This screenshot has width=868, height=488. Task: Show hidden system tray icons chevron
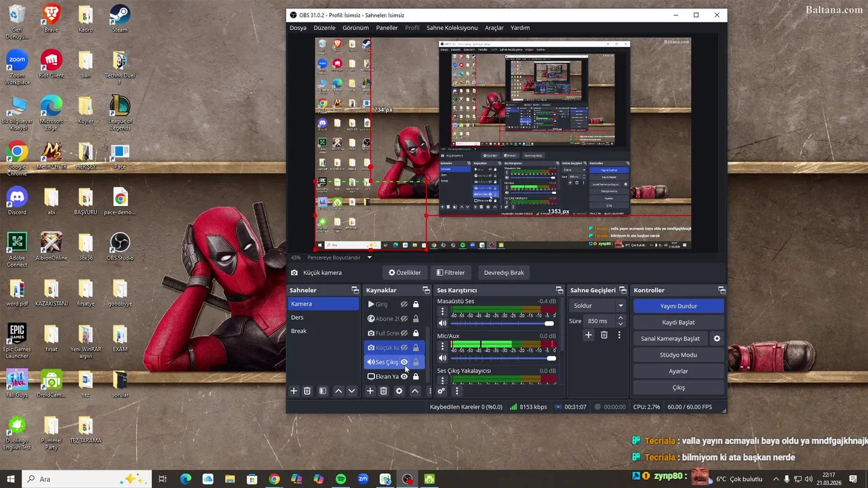click(x=776, y=479)
